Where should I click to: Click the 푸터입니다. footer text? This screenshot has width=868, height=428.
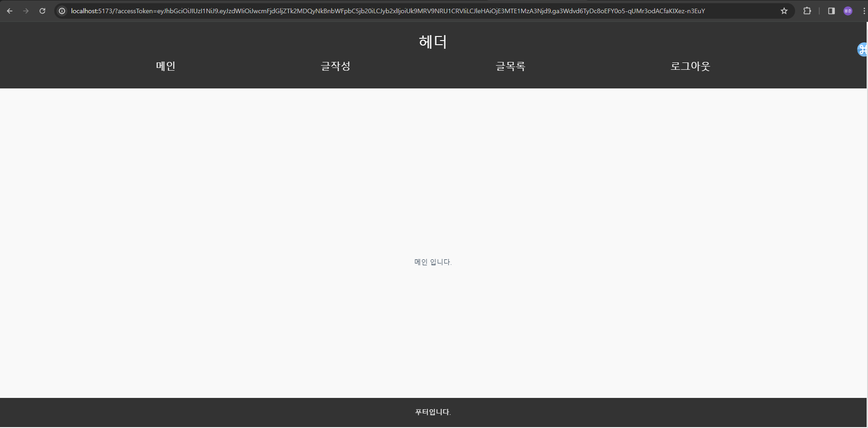coord(433,412)
